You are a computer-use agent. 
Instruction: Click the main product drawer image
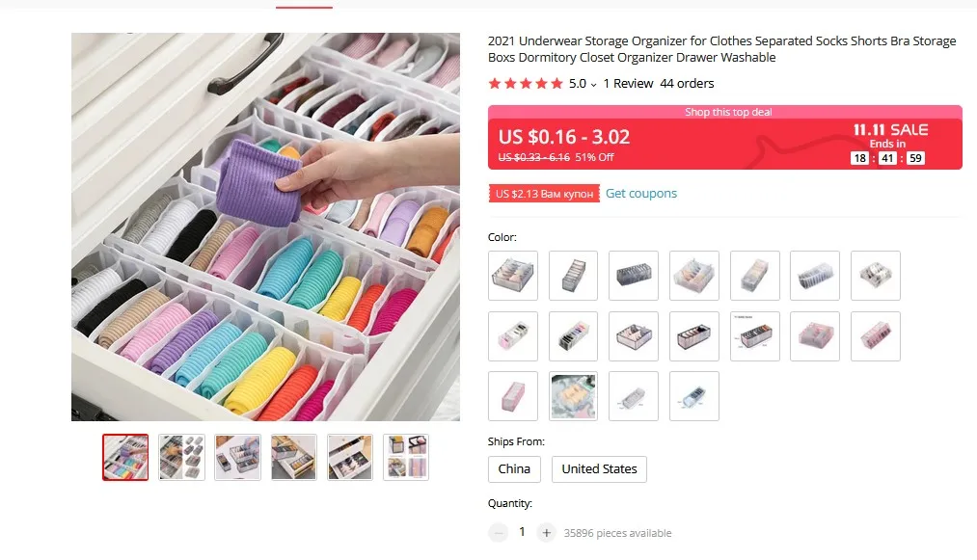coord(265,227)
